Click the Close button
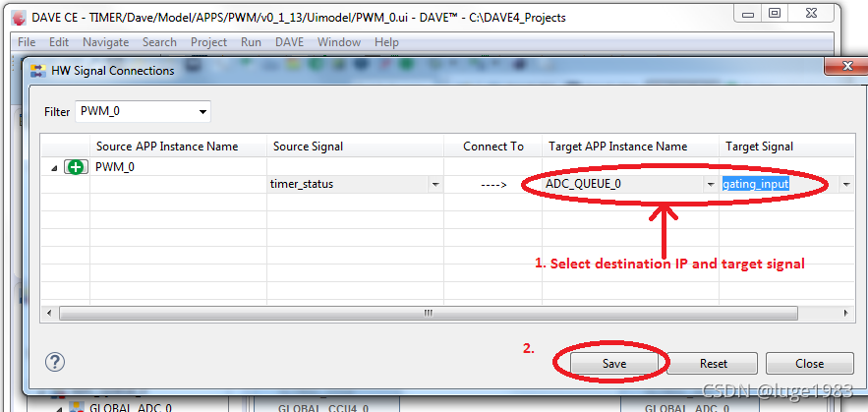 [809, 364]
